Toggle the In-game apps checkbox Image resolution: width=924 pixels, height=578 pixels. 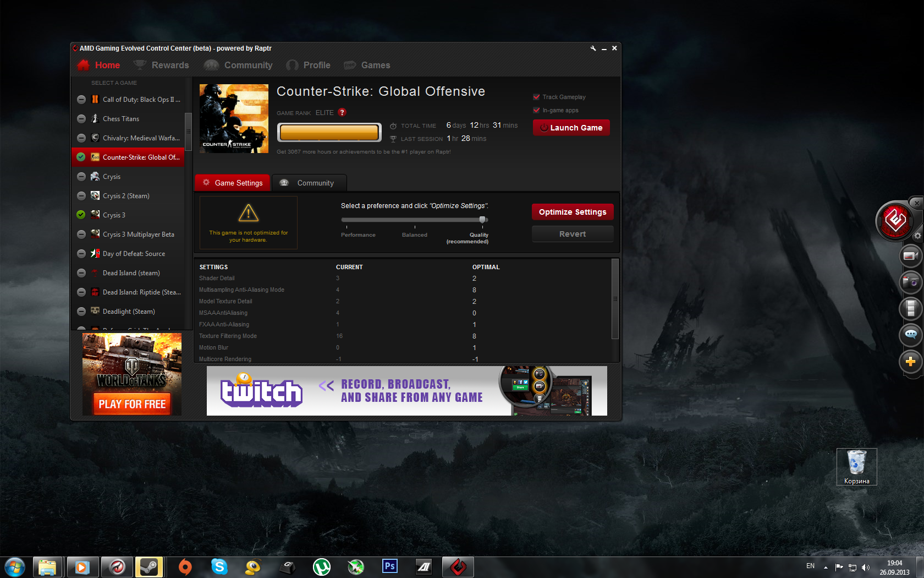[536, 110]
